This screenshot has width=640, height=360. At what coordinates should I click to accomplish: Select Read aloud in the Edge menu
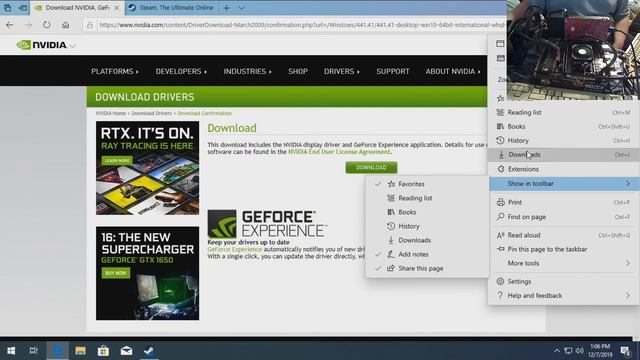click(564, 235)
